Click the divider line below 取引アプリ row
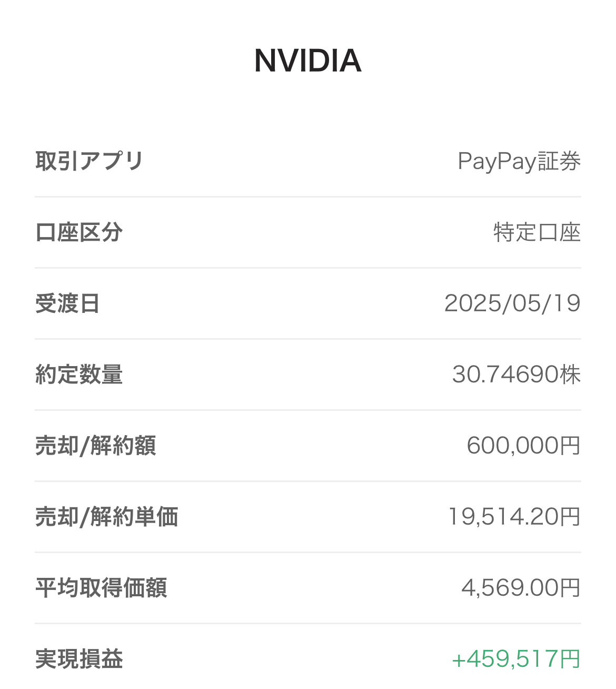616x689 pixels. tap(307, 197)
